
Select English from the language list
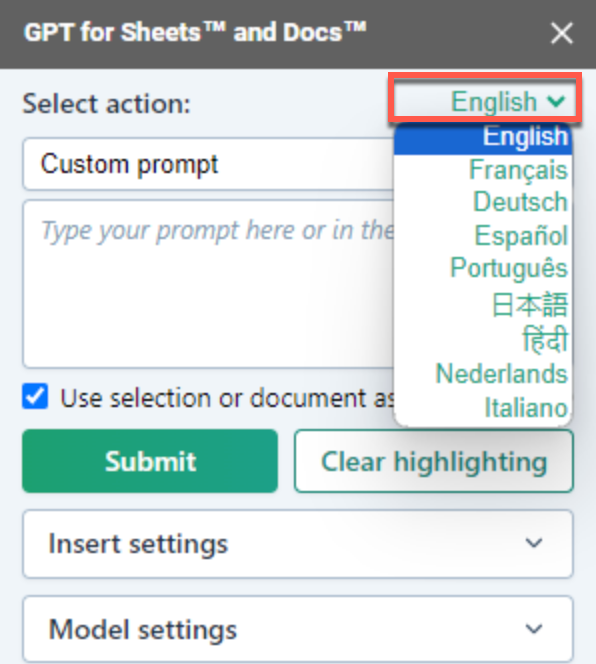pos(483,138)
